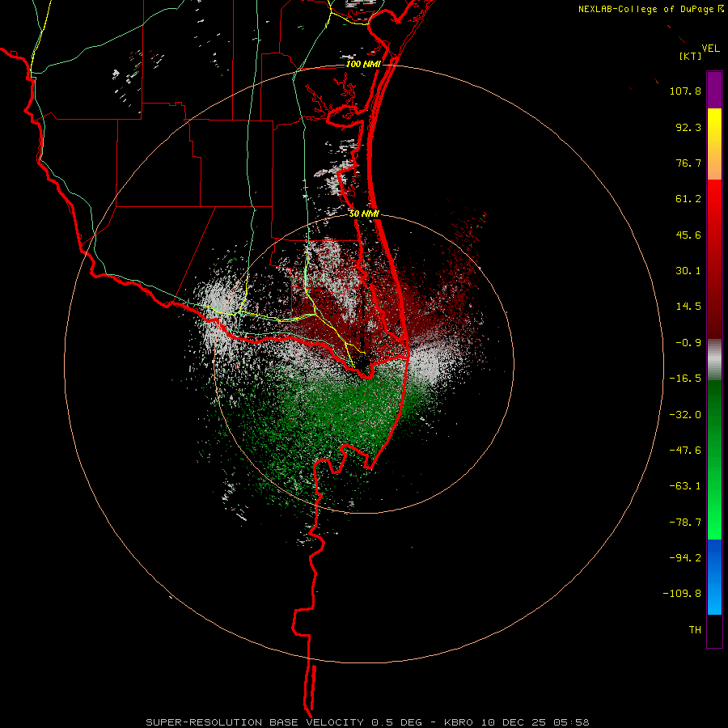Viewport: 728px width, 728px height.
Task: Click the 10 DEC 25 05:58 timestamp
Action: [535, 722]
